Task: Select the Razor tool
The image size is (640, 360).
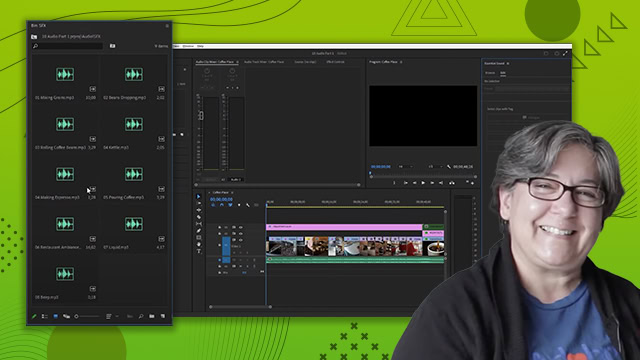Action: tap(199, 217)
